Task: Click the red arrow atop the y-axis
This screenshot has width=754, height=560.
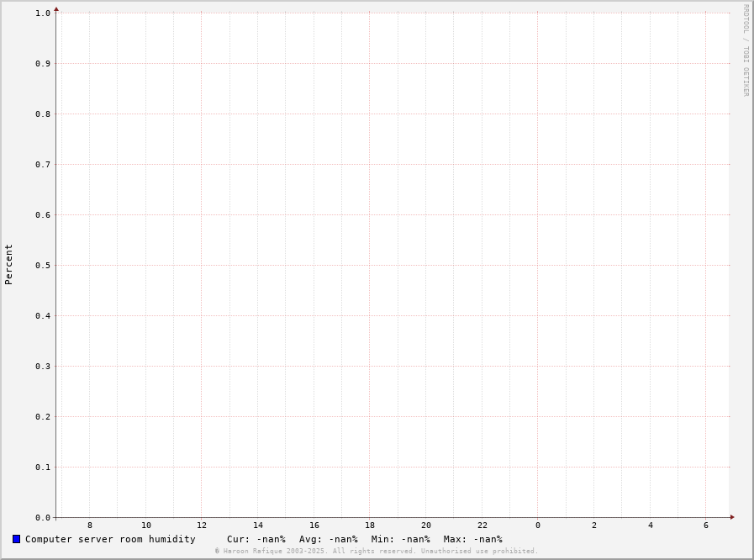Action: point(56,9)
